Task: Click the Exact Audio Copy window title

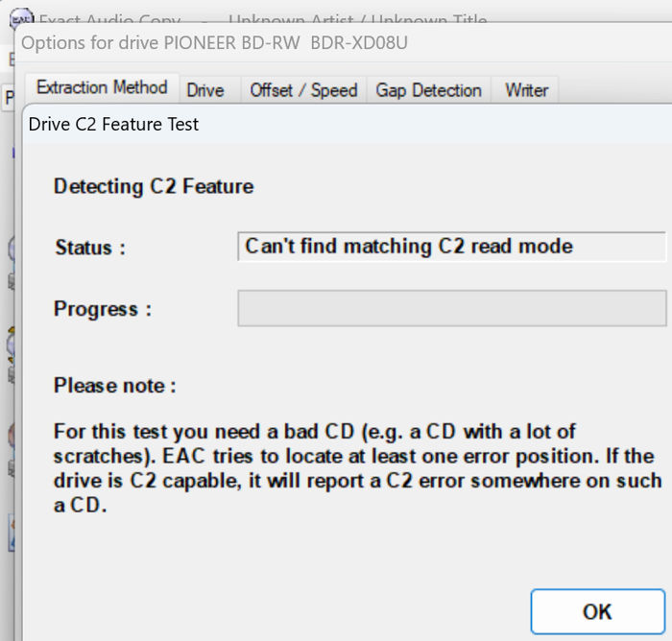Action: pyautogui.click(x=263, y=20)
